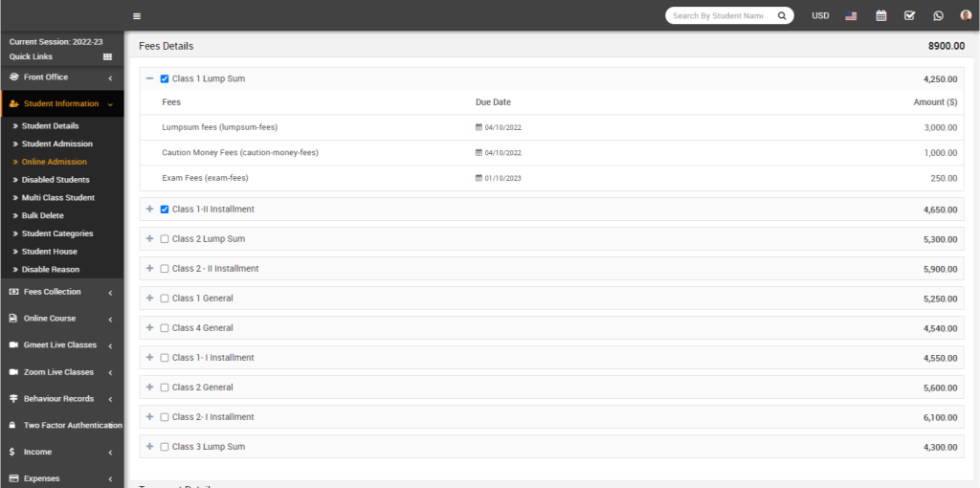Click the hamburger menu toggle icon
The height and width of the screenshot is (488, 980).
coord(137,16)
